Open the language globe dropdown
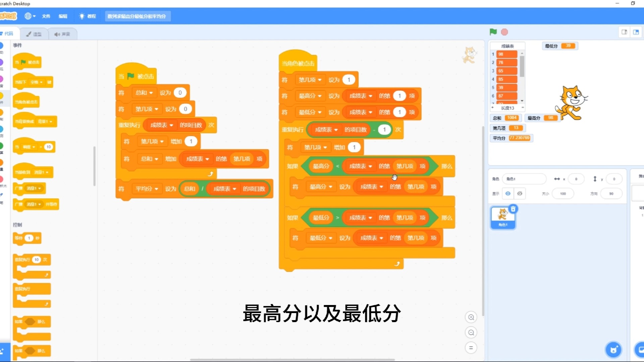This screenshot has width=644, height=362. pyautogui.click(x=30, y=16)
